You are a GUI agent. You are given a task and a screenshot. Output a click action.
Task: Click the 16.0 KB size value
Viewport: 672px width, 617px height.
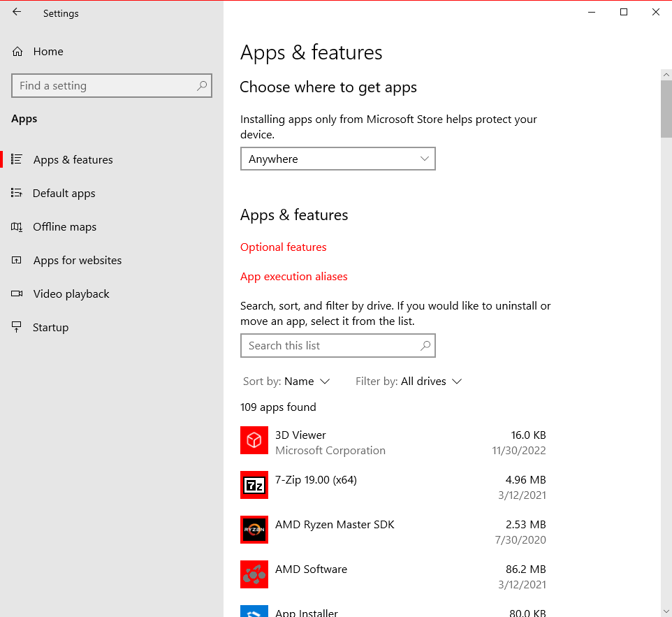point(528,435)
